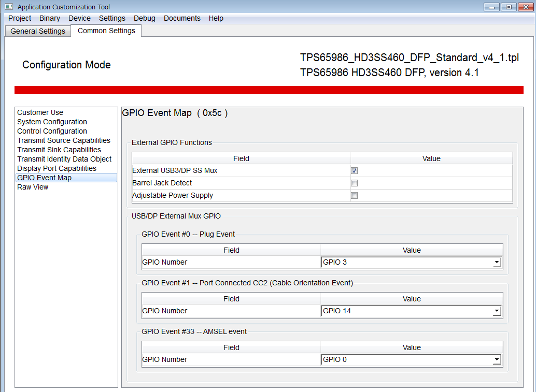Switch to the Common Settings tab
The image size is (536, 392).
pyautogui.click(x=106, y=31)
